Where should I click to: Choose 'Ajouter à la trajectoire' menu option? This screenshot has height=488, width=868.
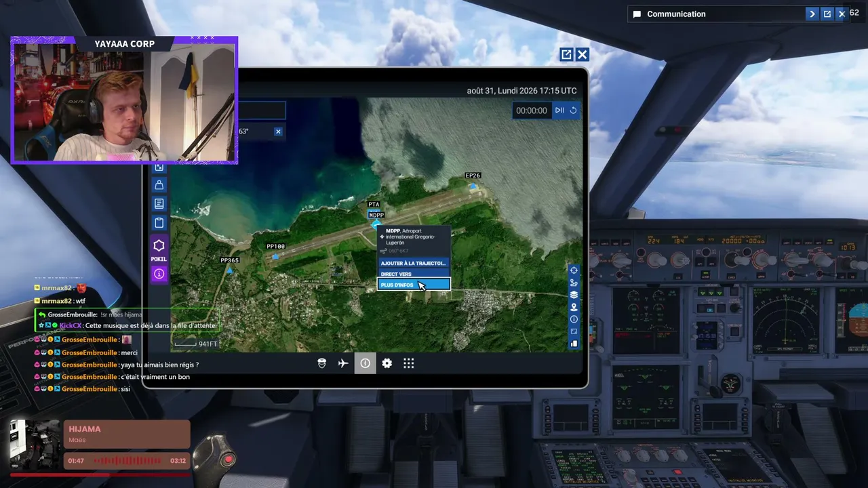coord(414,263)
